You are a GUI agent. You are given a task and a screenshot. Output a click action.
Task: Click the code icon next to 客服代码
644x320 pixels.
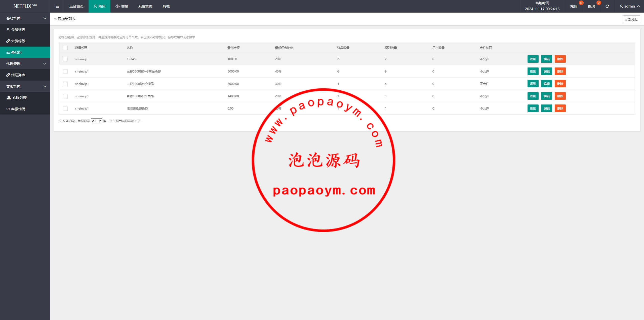point(8,109)
